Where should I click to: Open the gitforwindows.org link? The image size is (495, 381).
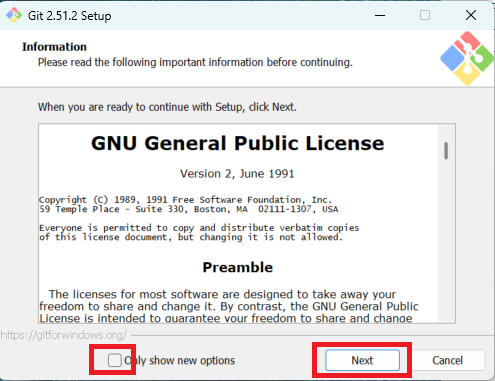click(64, 335)
